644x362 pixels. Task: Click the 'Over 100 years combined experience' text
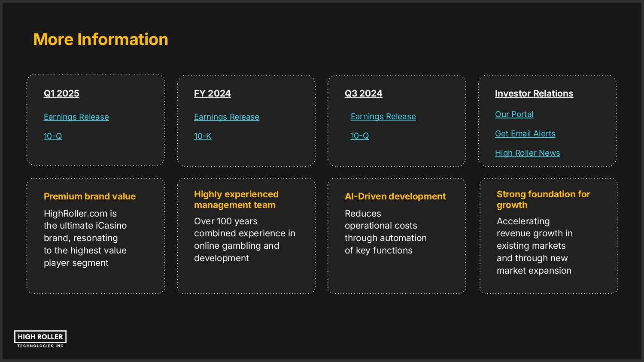pyautogui.click(x=244, y=239)
